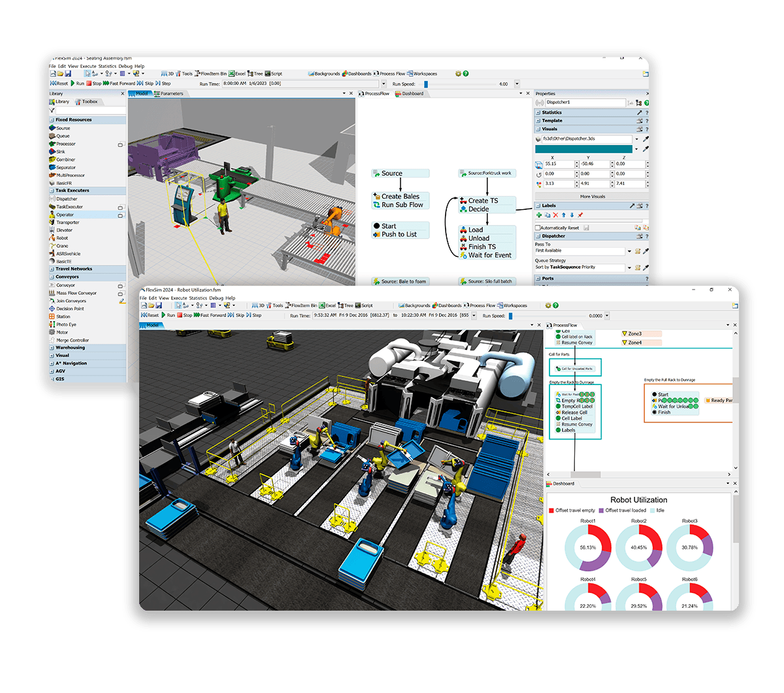
Task: Expand the Statistics properties section
Action: [538, 112]
